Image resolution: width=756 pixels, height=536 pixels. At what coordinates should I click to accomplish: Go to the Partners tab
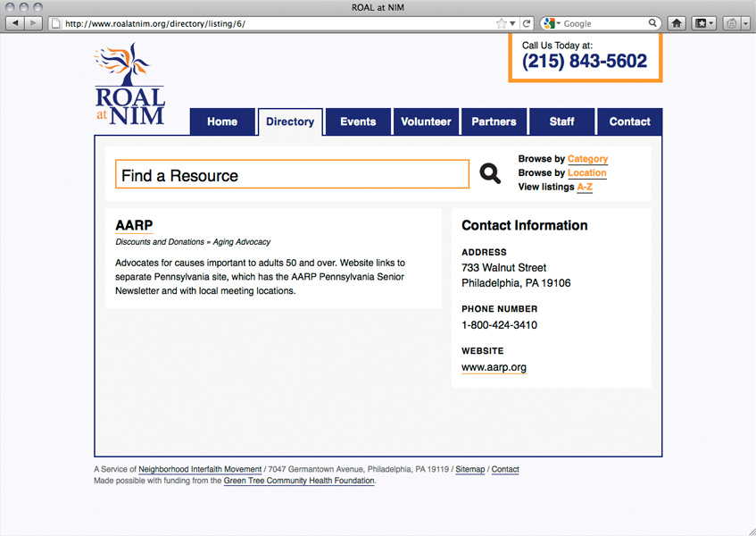pos(494,121)
